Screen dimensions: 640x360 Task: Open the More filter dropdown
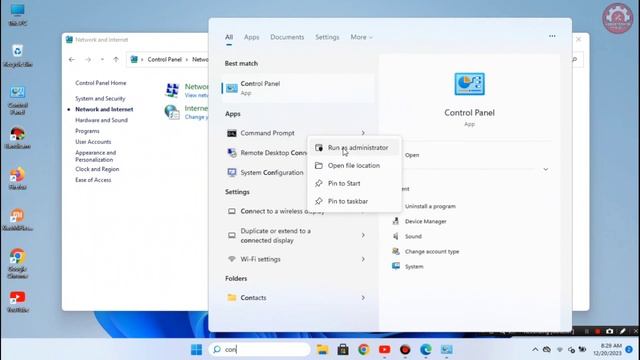(x=361, y=37)
